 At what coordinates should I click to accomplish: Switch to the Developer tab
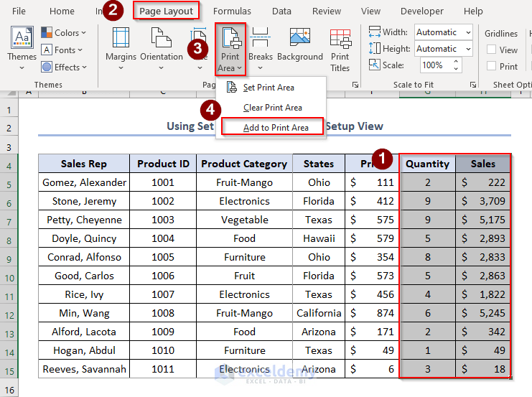[x=421, y=11]
